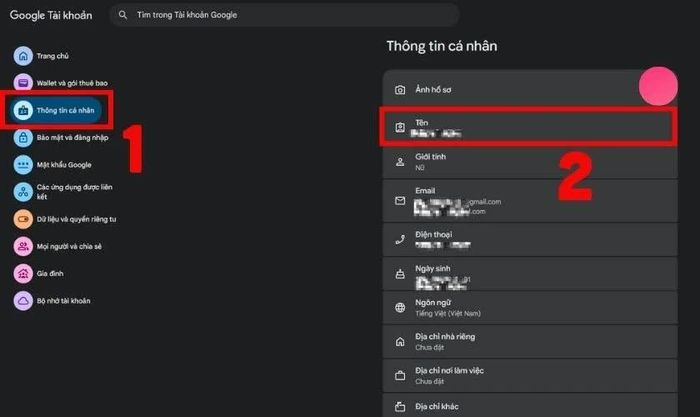Viewport: 700px width, 417px height.
Task: Click the person icon beside Giới tính
Action: tap(400, 162)
